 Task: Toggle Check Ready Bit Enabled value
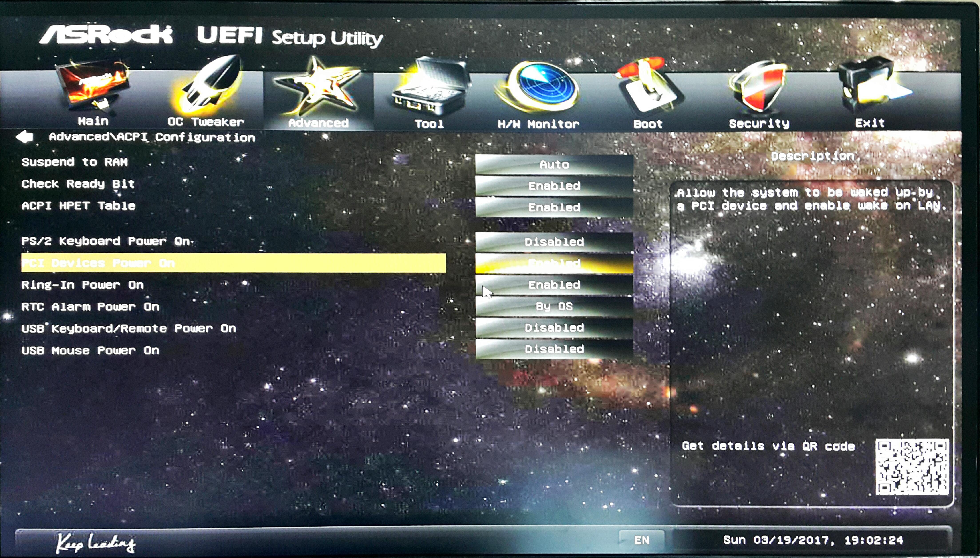[554, 186]
